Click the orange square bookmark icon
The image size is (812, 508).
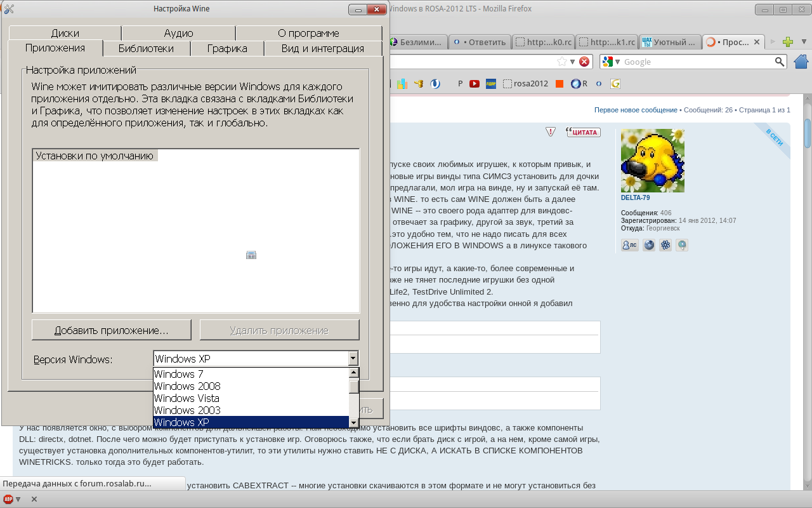[560, 84]
